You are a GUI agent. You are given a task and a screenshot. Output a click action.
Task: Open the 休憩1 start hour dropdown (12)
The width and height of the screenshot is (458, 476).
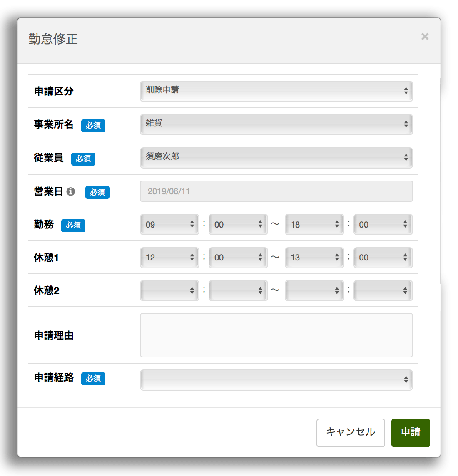[169, 258]
